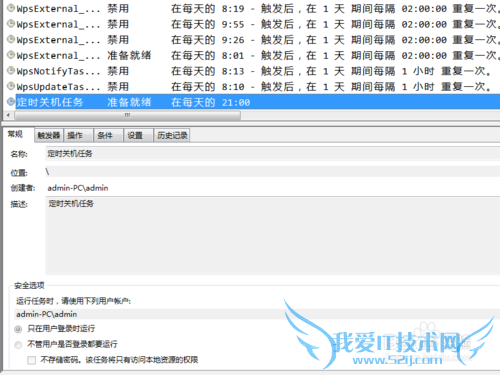Open the 历史记录 tab
The width and height of the screenshot is (500, 375).
(172, 135)
